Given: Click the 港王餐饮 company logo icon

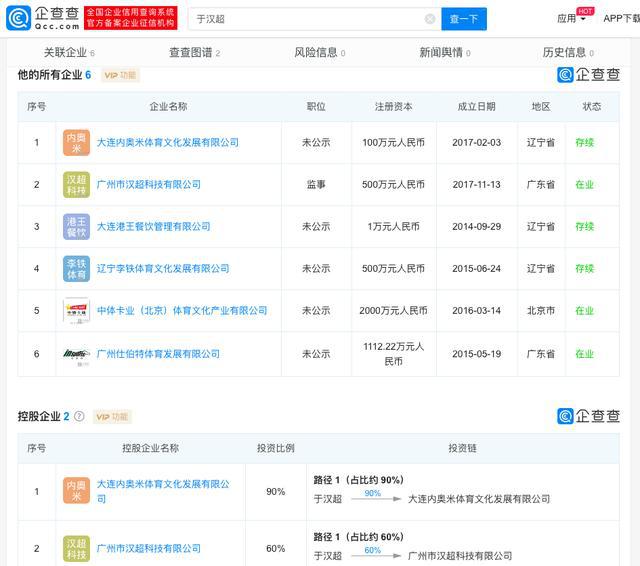Looking at the screenshot, I should pos(77,227).
